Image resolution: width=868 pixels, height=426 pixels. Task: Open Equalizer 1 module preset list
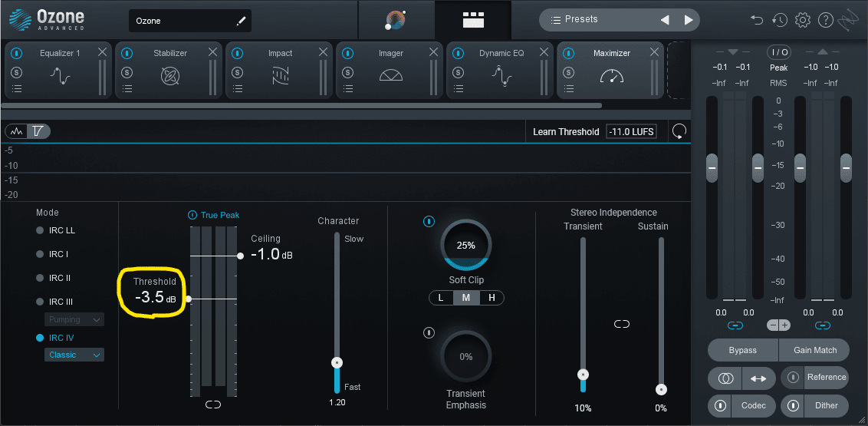pyautogui.click(x=17, y=88)
